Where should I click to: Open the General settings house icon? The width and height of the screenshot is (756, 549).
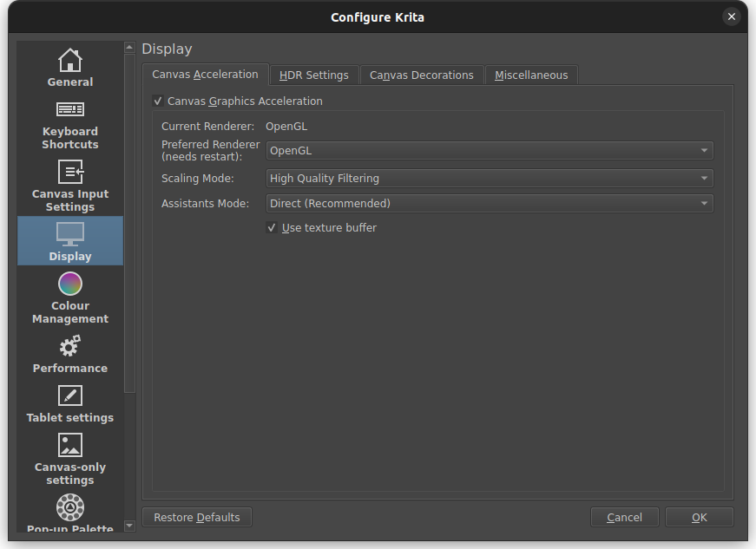point(70,61)
